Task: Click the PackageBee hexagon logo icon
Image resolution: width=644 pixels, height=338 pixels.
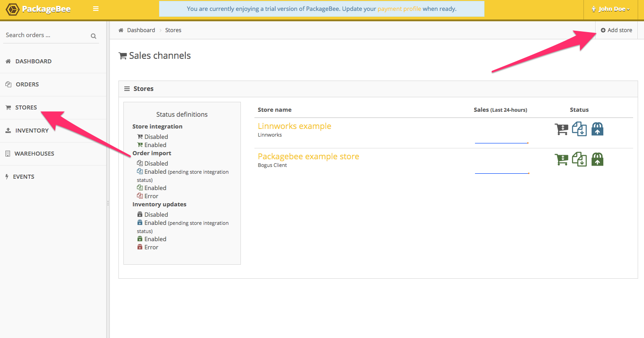Action: 12,9
